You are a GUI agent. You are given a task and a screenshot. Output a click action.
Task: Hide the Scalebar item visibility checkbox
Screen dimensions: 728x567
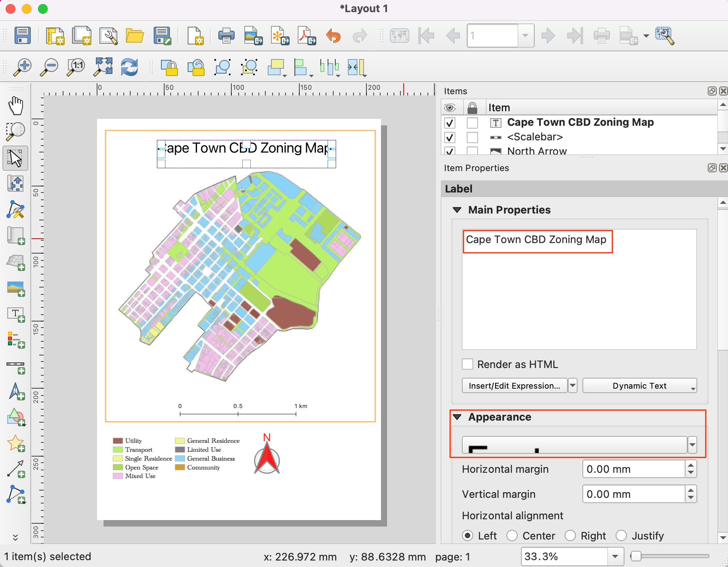(x=449, y=137)
